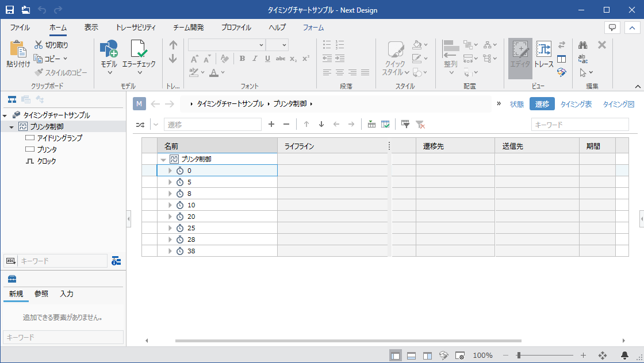
Task: Click the zoom out minus button
Action: 505,355
